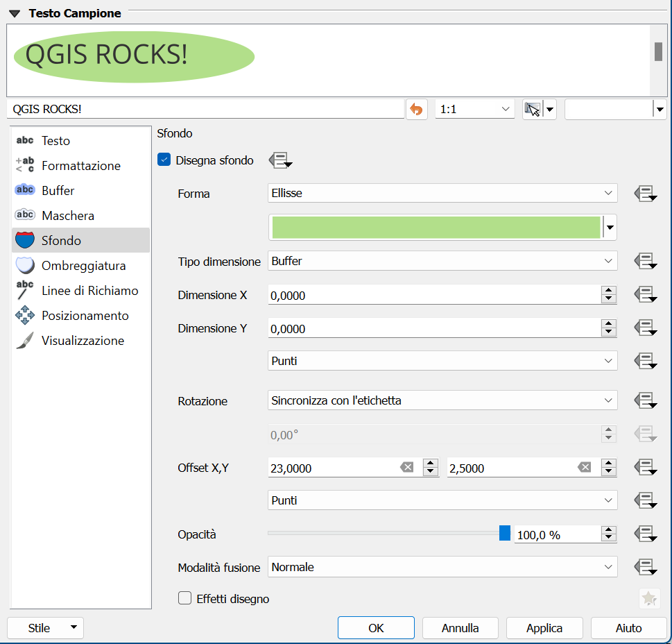Screen dimensions: 672x644
Task: Open the Visualizzazione section
Action: pos(80,341)
